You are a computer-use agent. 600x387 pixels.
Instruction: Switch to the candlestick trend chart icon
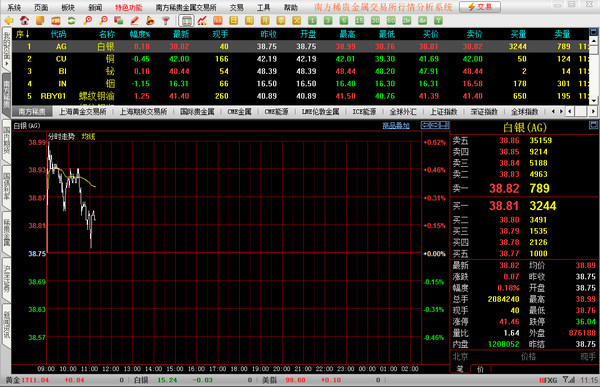point(202,21)
